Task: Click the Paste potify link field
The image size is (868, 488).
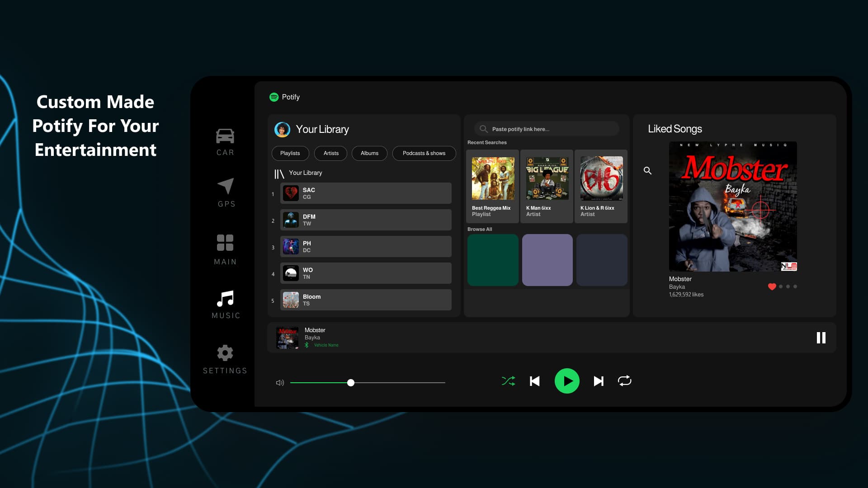Action: click(x=547, y=129)
